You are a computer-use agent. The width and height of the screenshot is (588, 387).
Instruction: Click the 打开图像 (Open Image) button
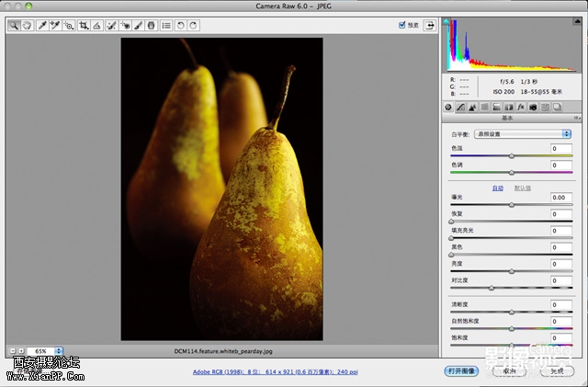(463, 371)
